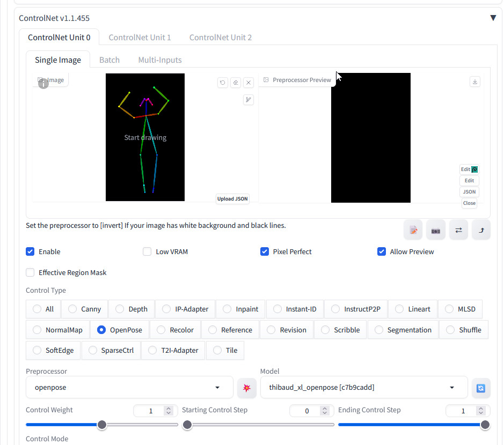Viewport: 504px width, 445px height.
Task: Click the eraser icon above the pose image
Action: tap(236, 83)
